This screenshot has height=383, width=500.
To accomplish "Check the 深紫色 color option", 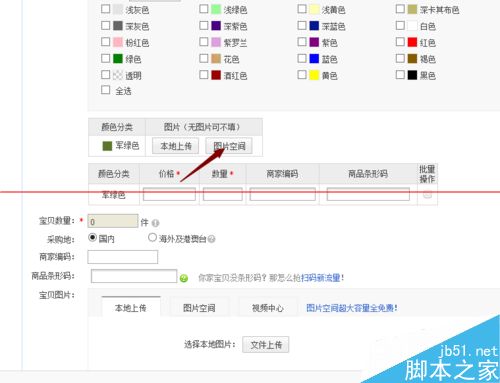I will tap(204, 25).
